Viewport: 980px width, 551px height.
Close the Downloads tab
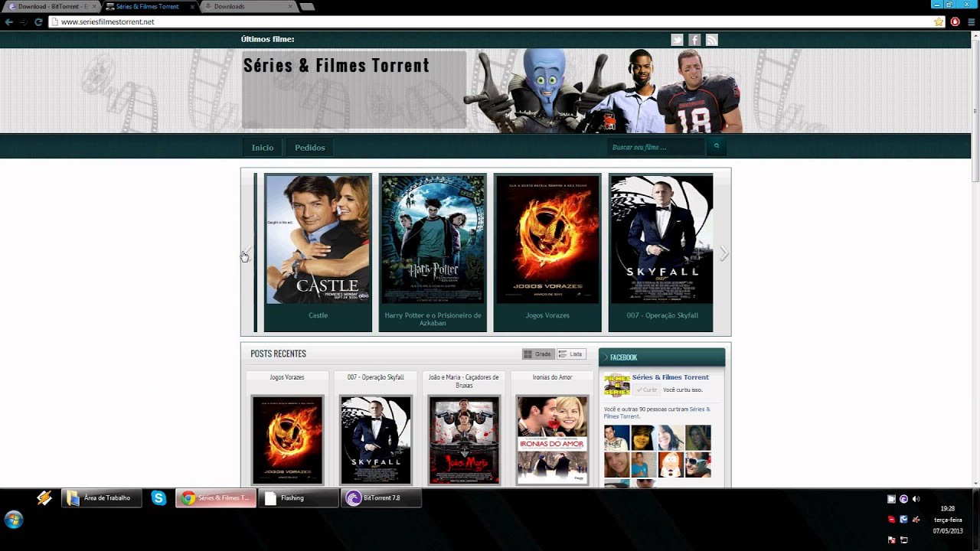click(290, 6)
